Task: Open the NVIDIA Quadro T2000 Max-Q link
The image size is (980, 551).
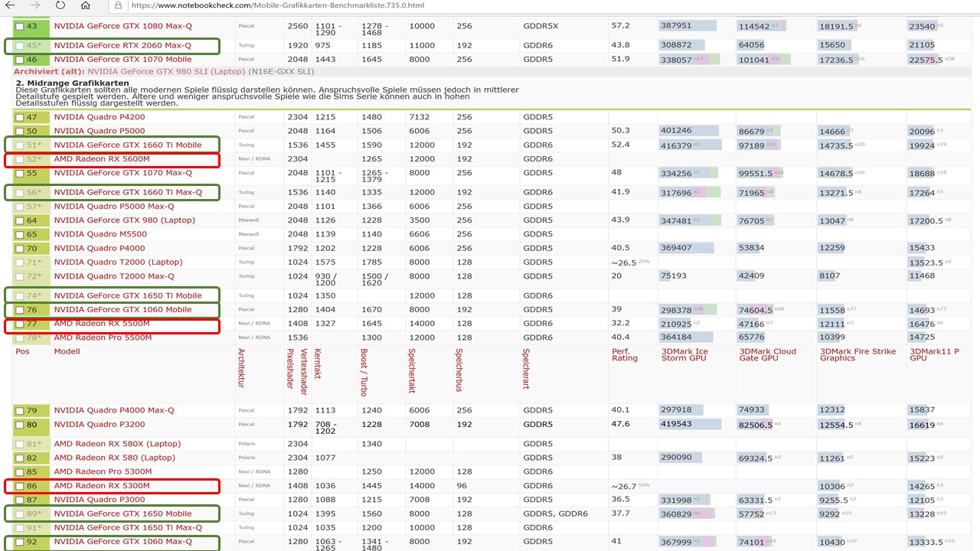Action: pos(114,276)
